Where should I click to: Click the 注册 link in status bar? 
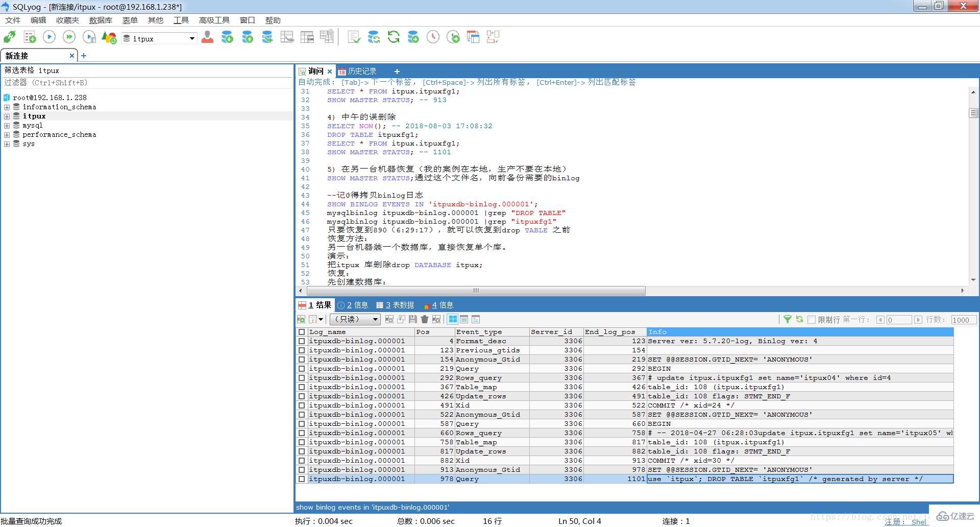[x=894, y=521]
